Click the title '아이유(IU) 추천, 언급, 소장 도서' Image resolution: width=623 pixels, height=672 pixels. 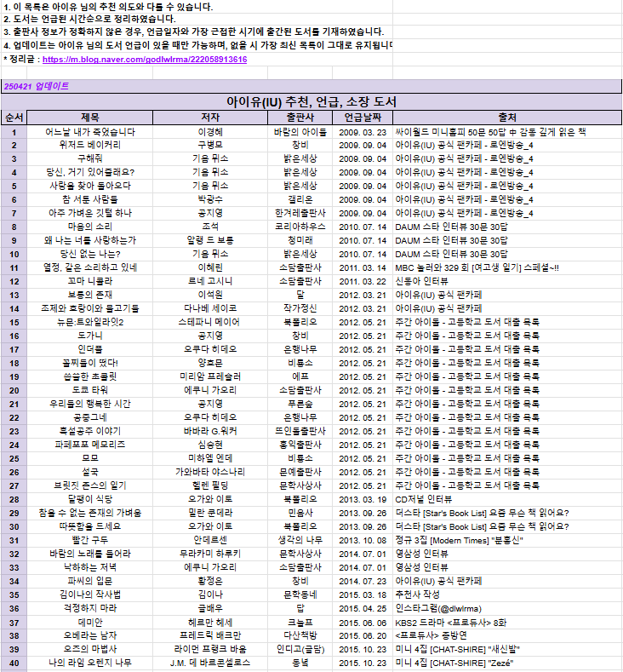click(x=311, y=101)
